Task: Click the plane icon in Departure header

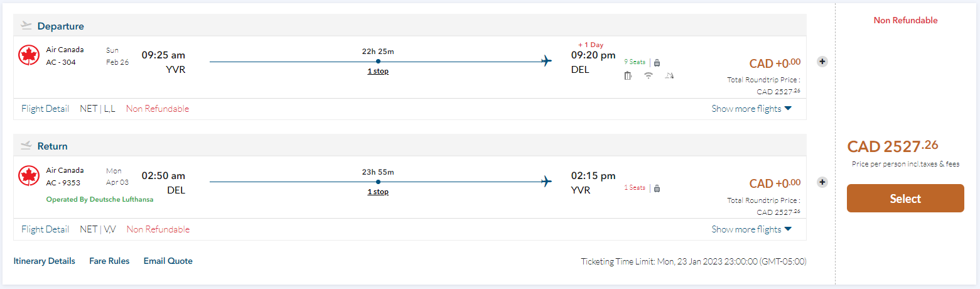Action: pyautogui.click(x=26, y=26)
